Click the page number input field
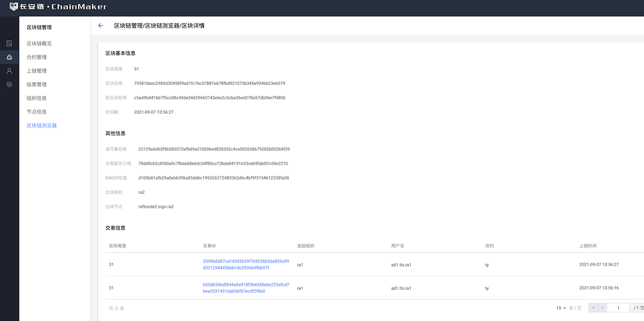Image resolution: width=644 pixels, height=321 pixels. coord(618,308)
